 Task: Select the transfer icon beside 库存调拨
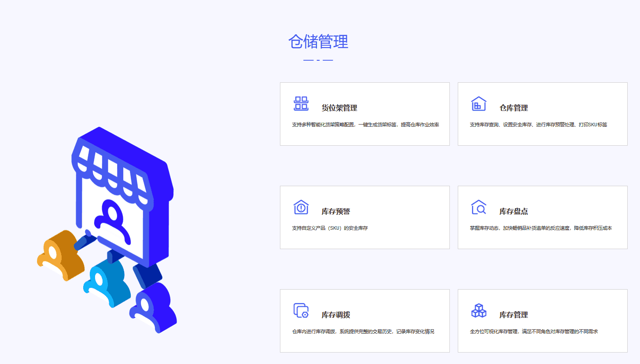tap(301, 310)
